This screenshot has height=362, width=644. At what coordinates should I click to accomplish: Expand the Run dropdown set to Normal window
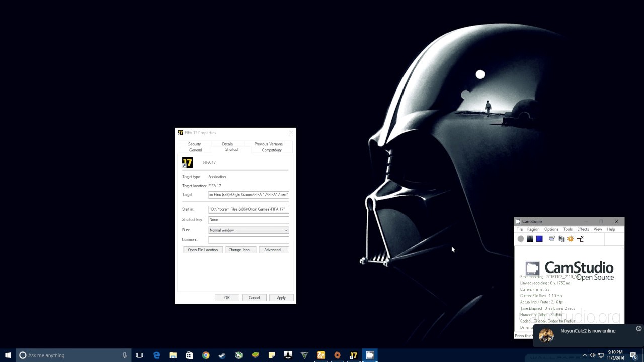(249, 230)
